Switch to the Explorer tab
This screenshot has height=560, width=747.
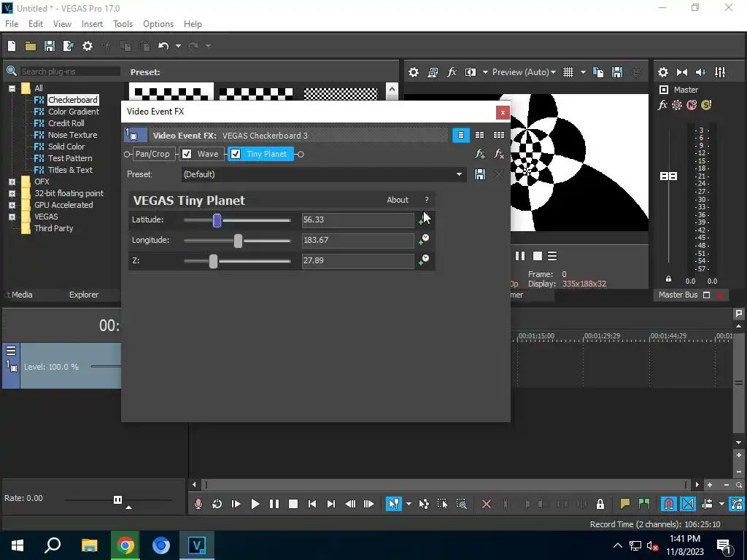[x=84, y=295]
